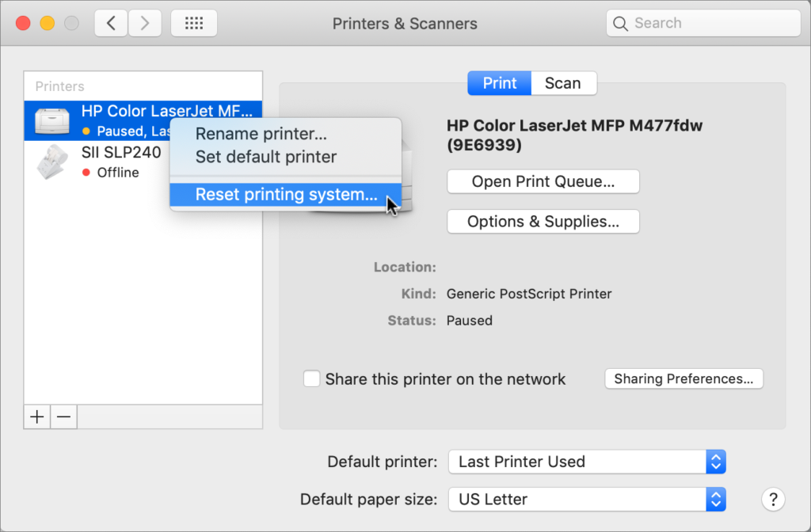Select the SII SLP240 label printer icon
This screenshot has width=811, height=532.
53,161
